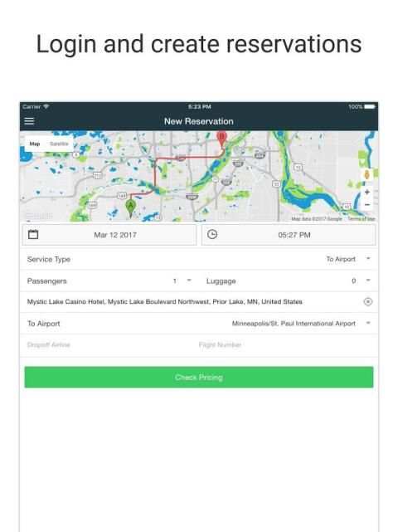Open map Terms of Use link

pyautogui.click(x=362, y=219)
